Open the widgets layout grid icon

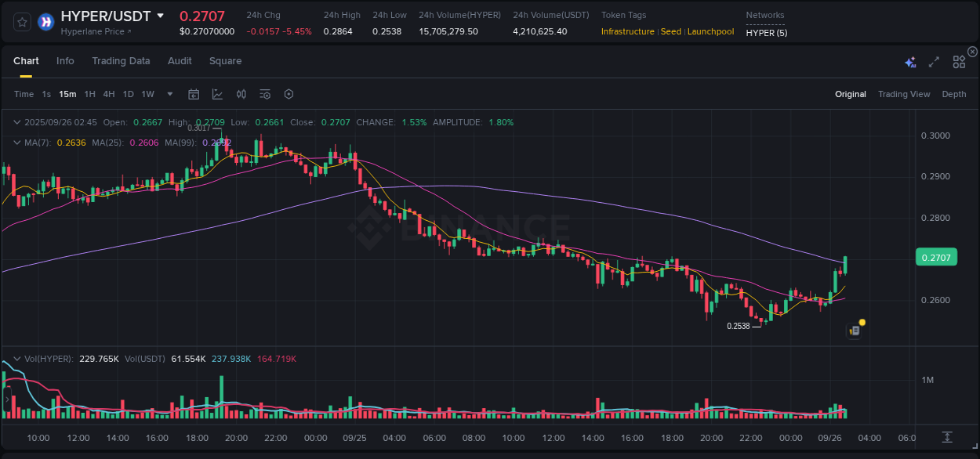coord(959,61)
